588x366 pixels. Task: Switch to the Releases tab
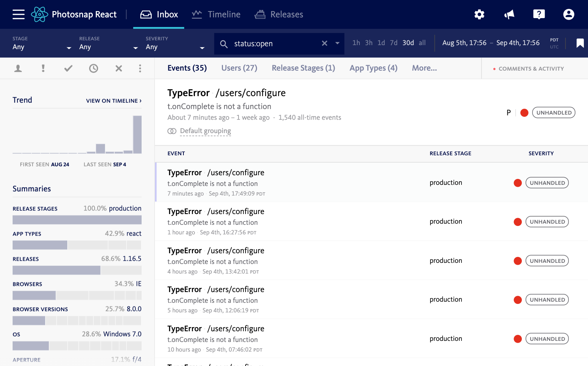pyautogui.click(x=279, y=14)
